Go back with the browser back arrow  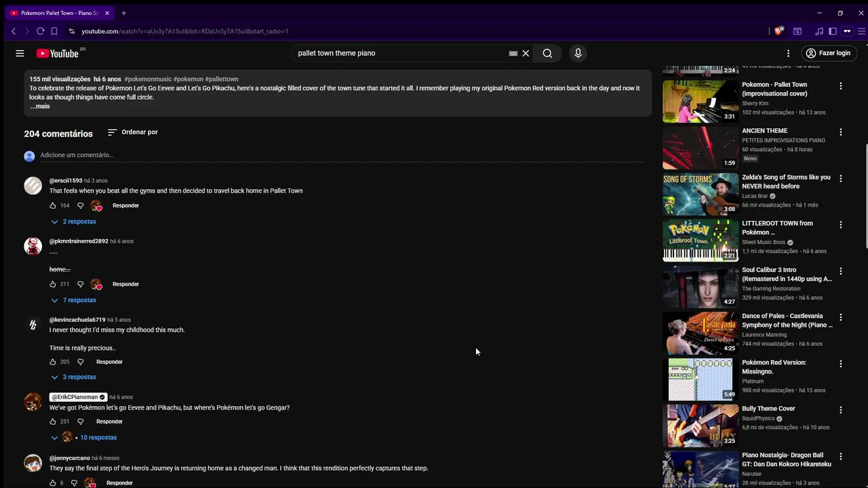tap(14, 31)
